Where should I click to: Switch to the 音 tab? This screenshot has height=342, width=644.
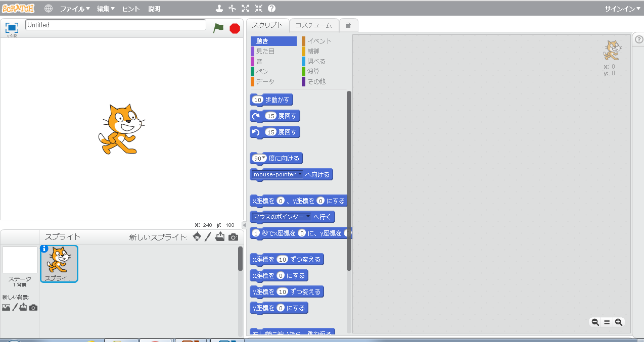point(348,25)
